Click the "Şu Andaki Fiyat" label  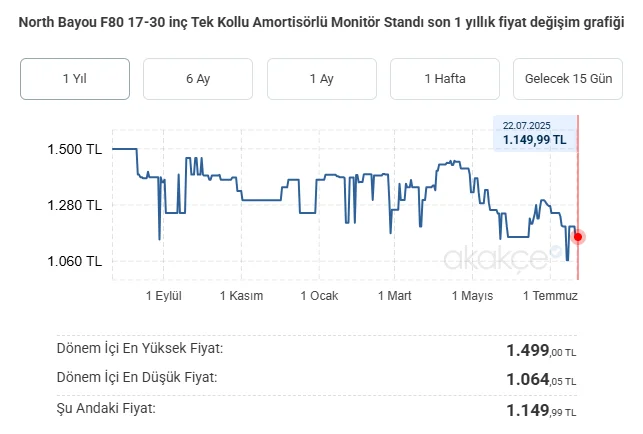pos(107,408)
